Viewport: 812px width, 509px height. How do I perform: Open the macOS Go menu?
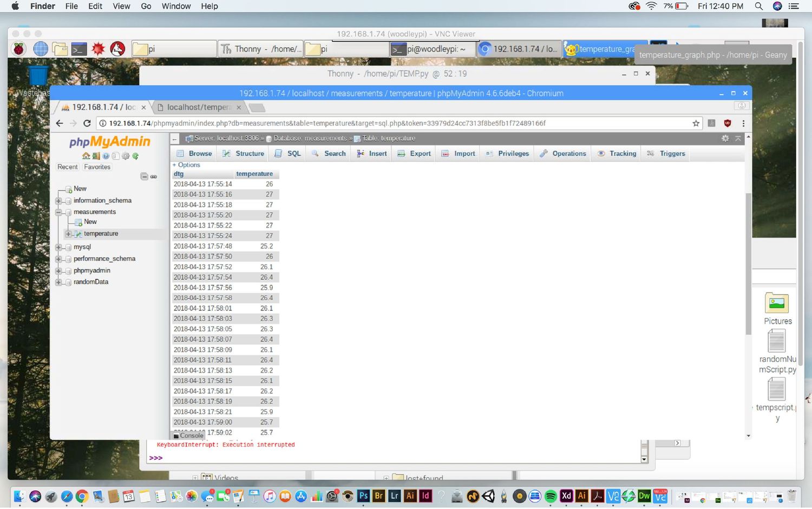[146, 6]
